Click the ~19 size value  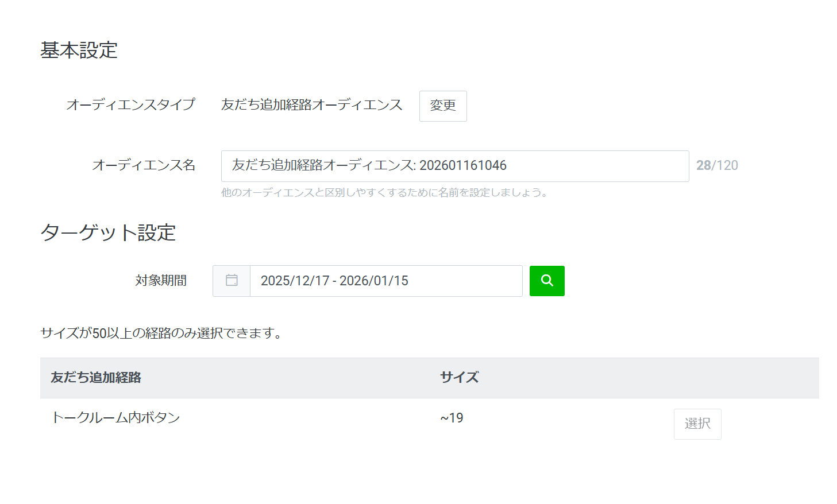(x=452, y=418)
